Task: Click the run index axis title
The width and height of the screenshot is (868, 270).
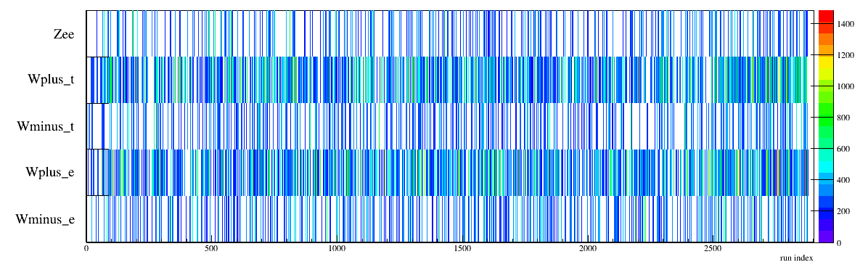Action: point(795,258)
